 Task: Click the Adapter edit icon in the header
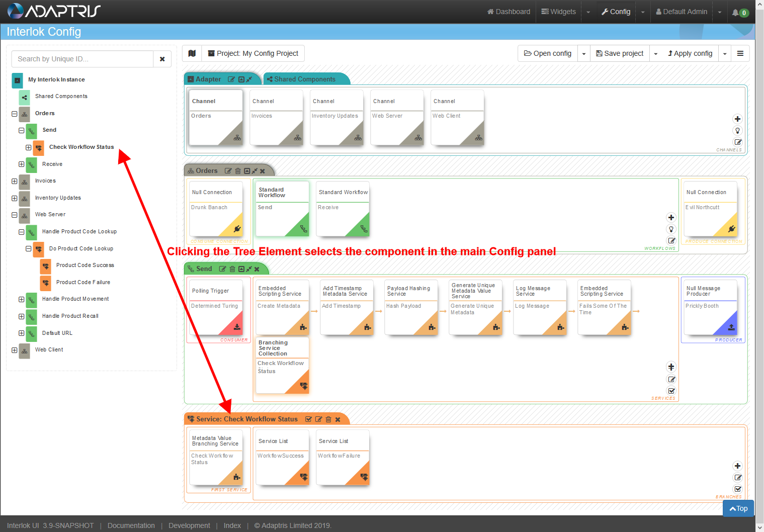point(231,79)
